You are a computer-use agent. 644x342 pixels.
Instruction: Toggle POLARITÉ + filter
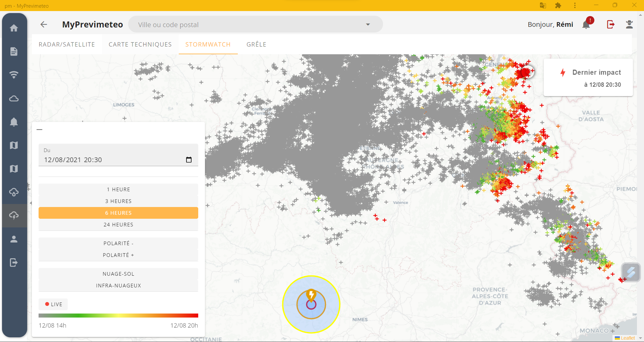coord(118,255)
